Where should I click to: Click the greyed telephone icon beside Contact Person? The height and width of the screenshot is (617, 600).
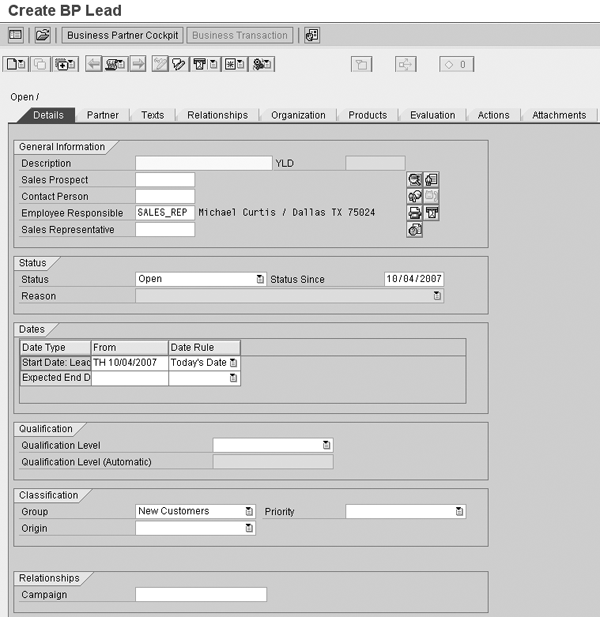[x=431, y=196]
